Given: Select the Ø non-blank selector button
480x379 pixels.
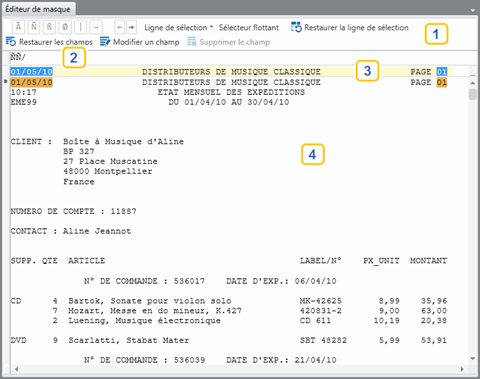Looking at the screenshot, I should pyautogui.click(x=65, y=27).
